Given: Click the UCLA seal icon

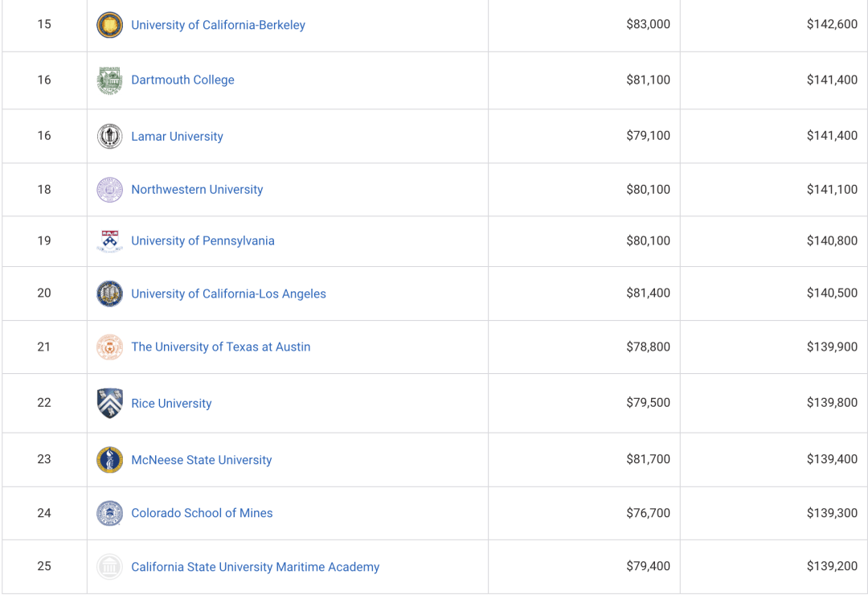Looking at the screenshot, I should pos(109,293).
